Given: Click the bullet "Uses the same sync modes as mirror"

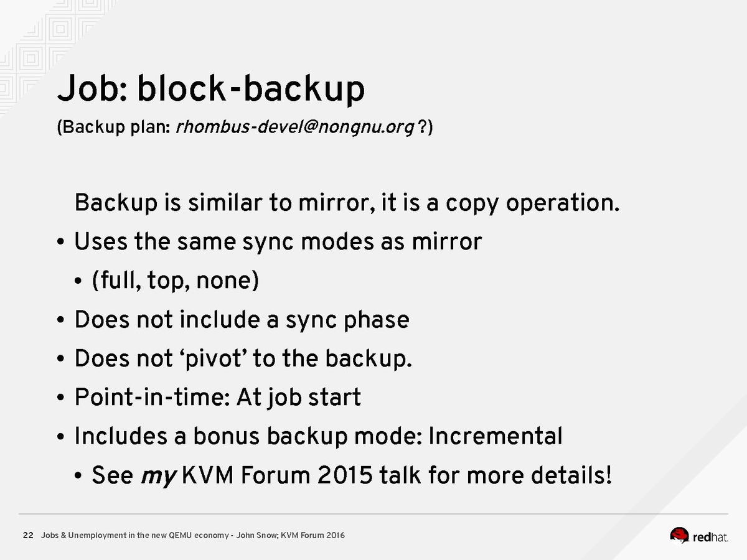Looking at the screenshot, I should (x=278, y=241).
